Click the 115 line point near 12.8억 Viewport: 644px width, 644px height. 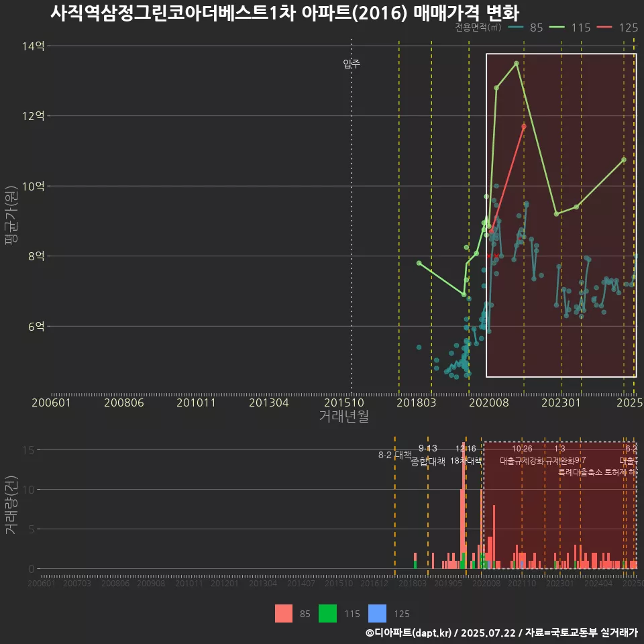click(x=496, y=88)
